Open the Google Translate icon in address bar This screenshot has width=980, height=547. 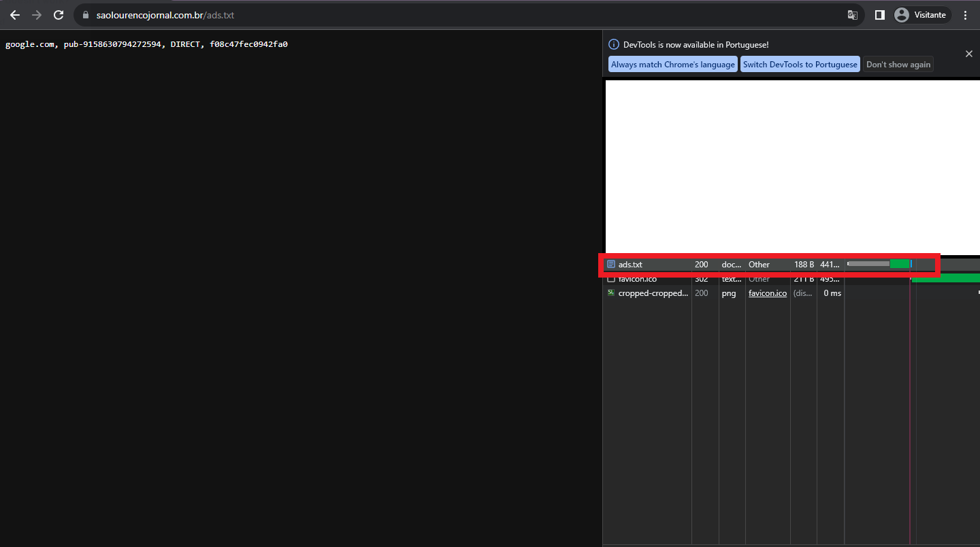click(852, 15)
